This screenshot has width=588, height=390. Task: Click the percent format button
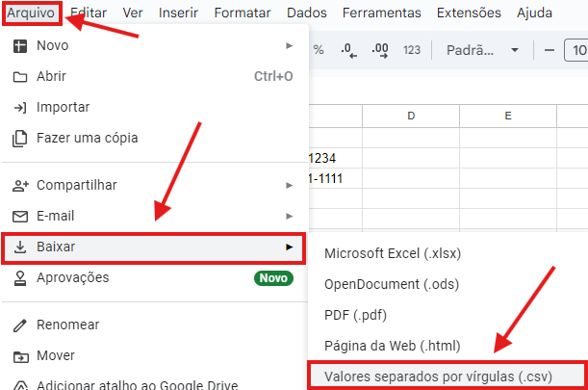(319, 50)
